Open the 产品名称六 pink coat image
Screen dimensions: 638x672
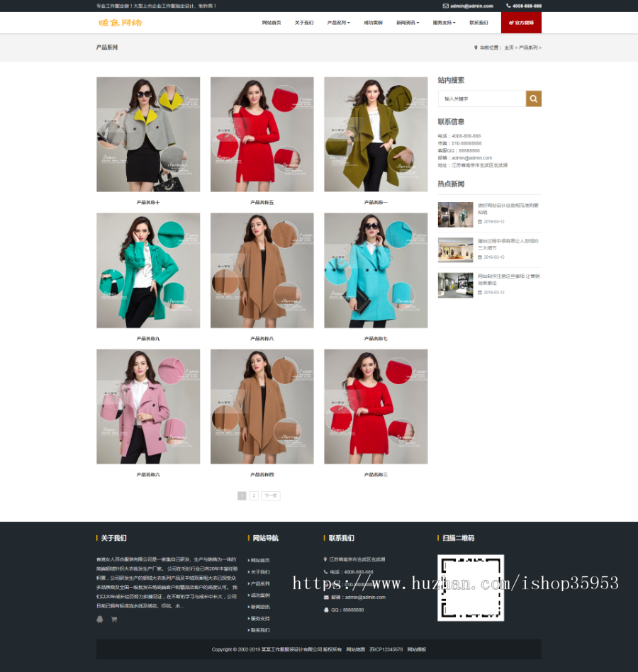tap(148, 406)
